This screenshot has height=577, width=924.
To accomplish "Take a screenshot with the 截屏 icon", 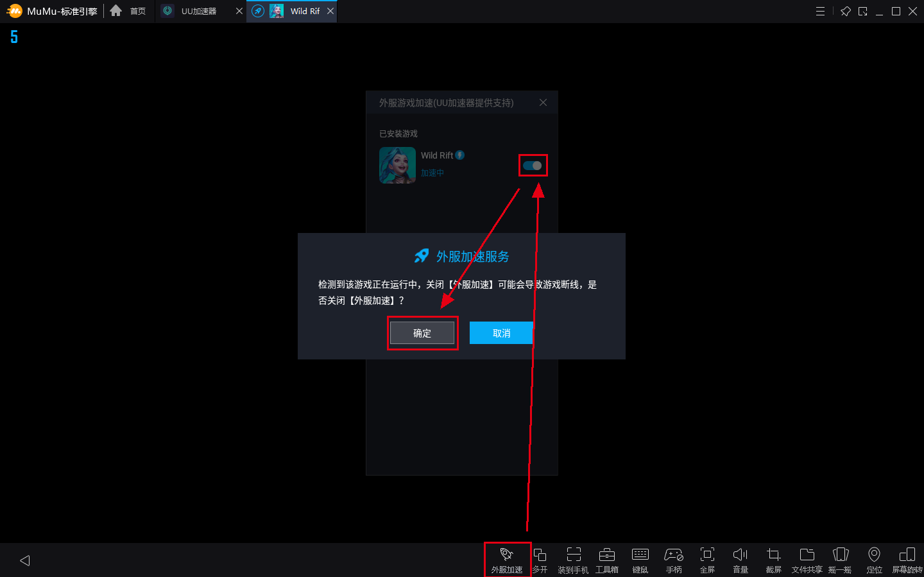I will 773,558.
